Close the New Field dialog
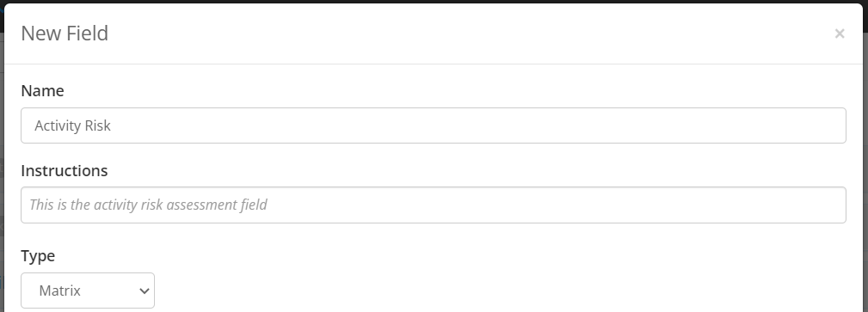Image resolution: width=868 pixels, height=312 pixels. tap(840, 34)
